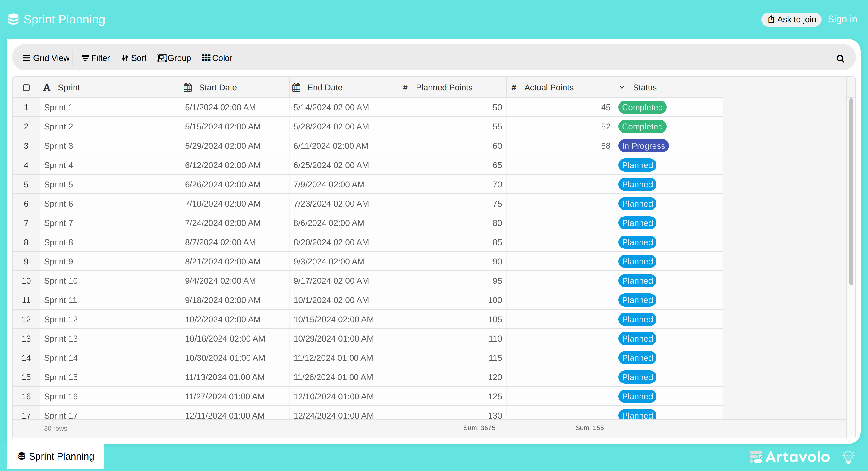Click the '5/1/2024 02:00 AM' start date cell

[235, 108]
